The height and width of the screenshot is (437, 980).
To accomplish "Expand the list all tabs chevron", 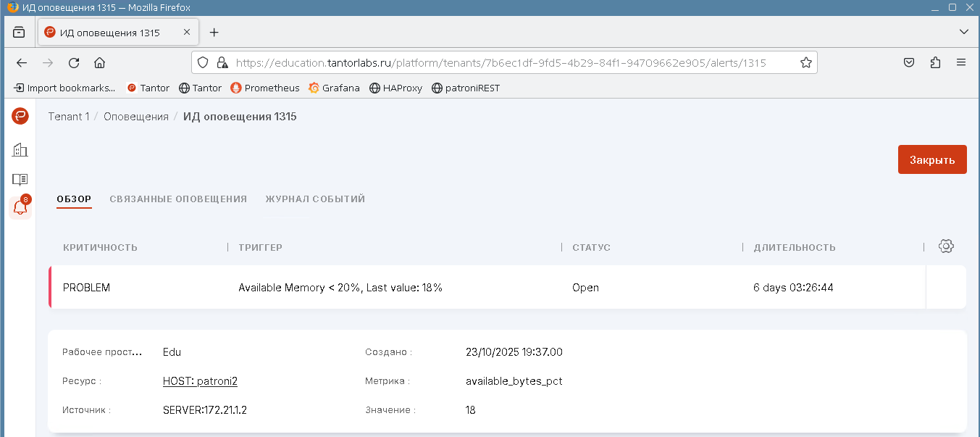I will (x=963, y=32).
